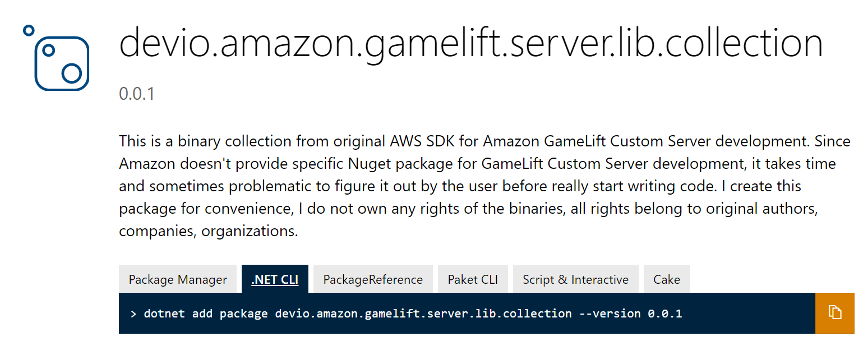Copy the dotnet install command
This screenshot has height=350, width=868.
834,313
